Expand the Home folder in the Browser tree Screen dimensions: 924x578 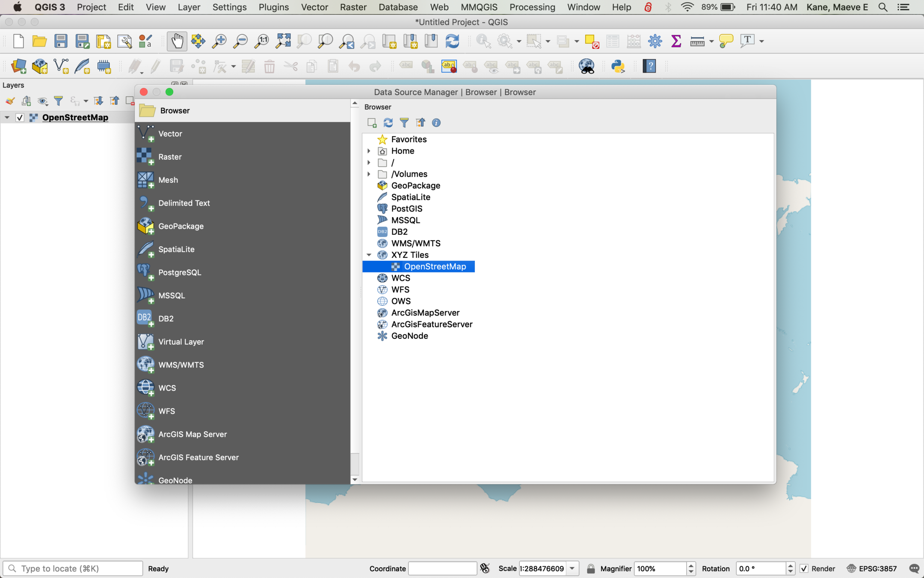pyautogui.click(x=369, y=151)
